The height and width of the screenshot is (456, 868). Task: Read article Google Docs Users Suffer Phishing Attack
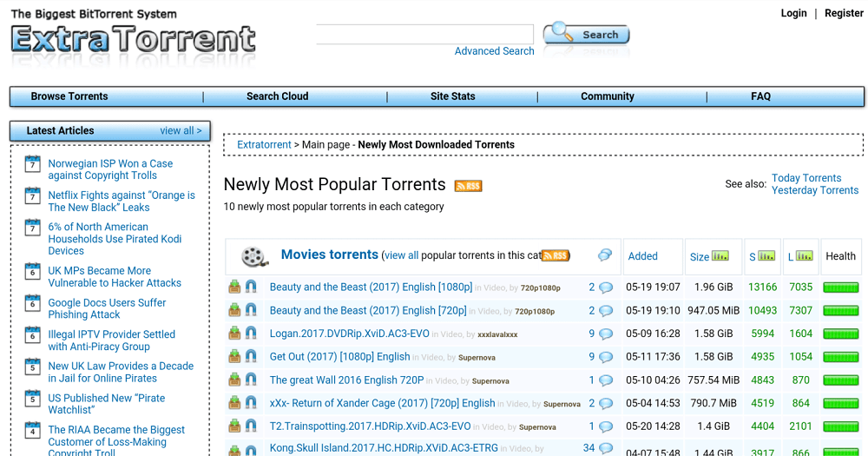point(107,308)
